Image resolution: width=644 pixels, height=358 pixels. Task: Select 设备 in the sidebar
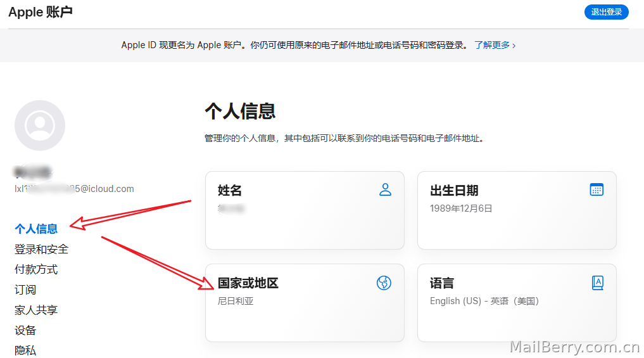[x=25, y=330]
